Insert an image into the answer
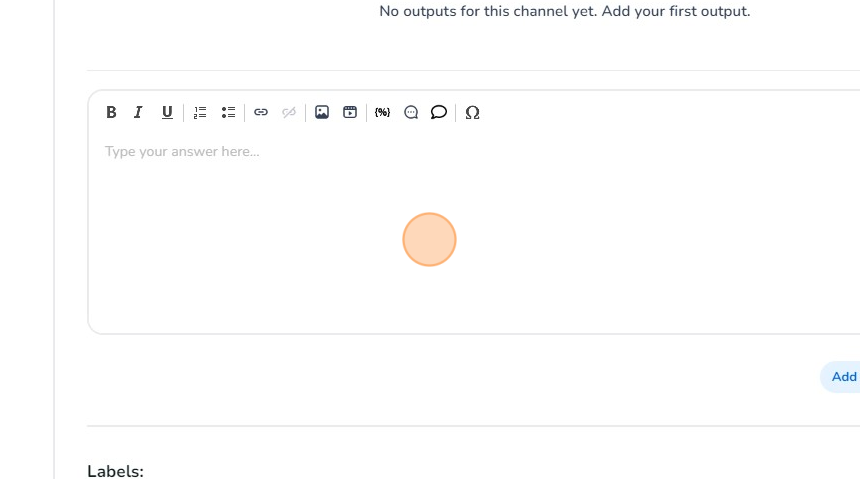The width and height of the screenshot is (860, 479). click(x=322, y=113)
